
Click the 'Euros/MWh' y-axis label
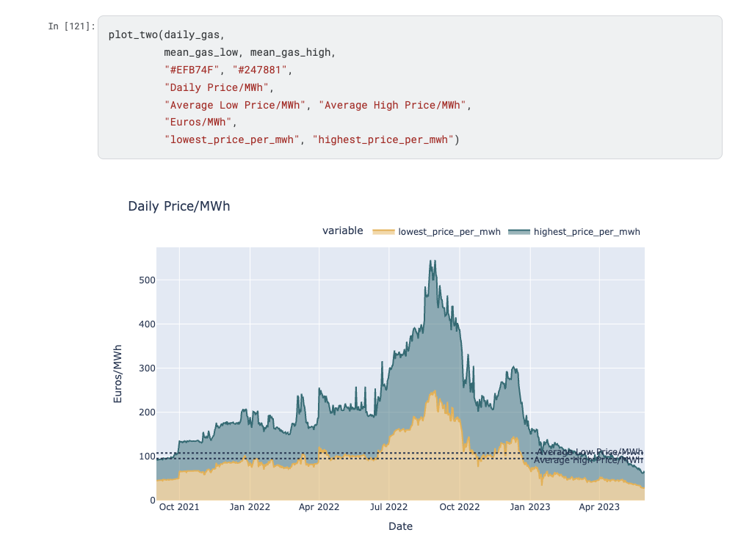click(116, 372)
